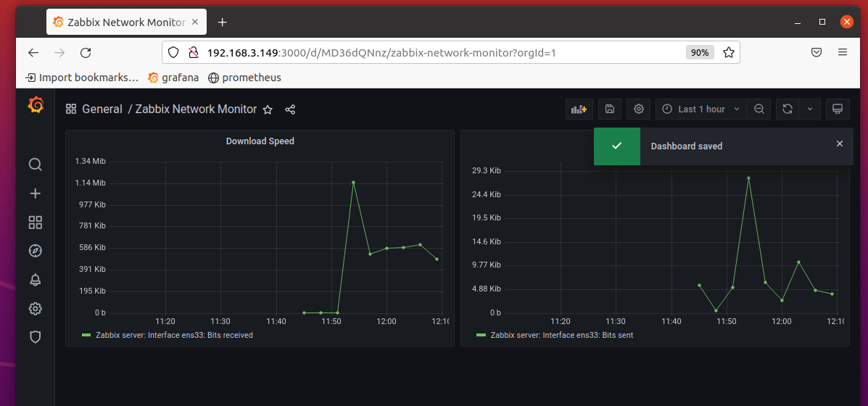Open the Explore compass sidebar icon
This screenshot has height=406, width=868.
pos(36,251)
